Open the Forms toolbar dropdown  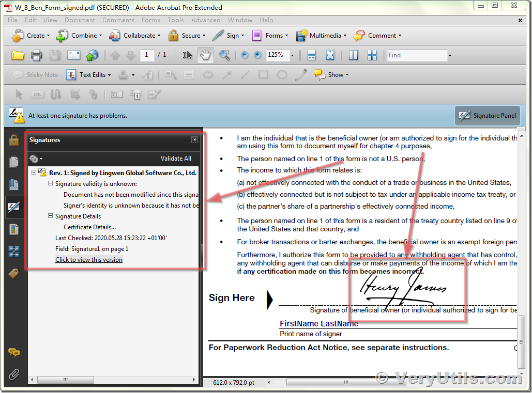tap(270, 36)
